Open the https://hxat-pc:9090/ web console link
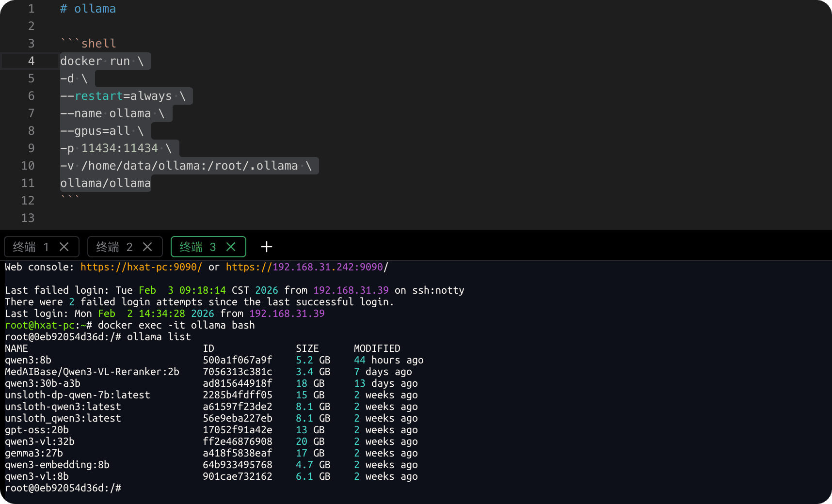This screenshot has width=832, height=504. [141, 267]
